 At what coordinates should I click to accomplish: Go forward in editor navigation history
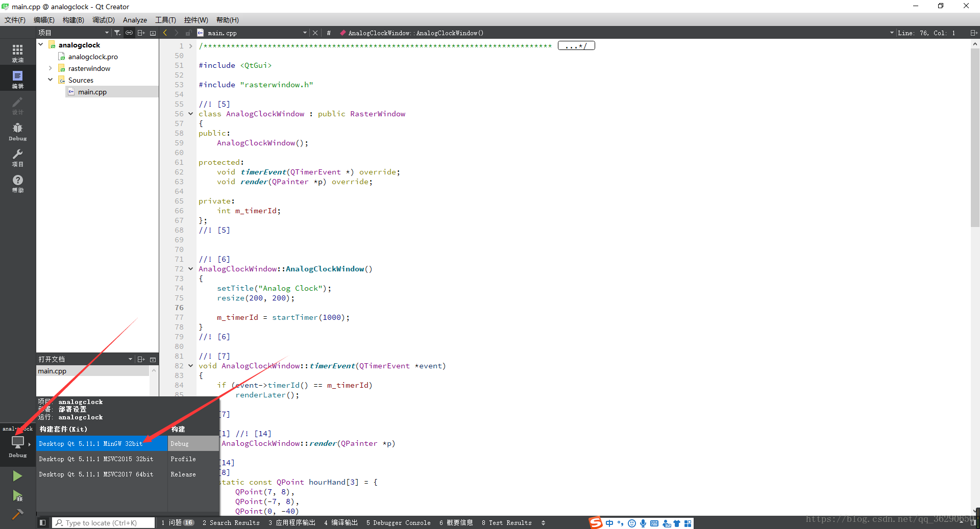[x=177, y=33]
